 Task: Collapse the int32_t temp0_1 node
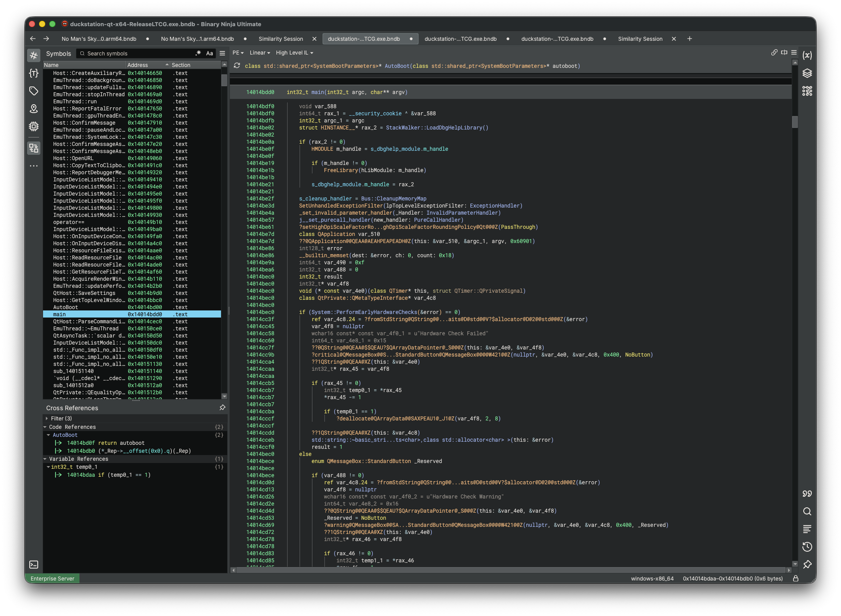click(48, 467)
